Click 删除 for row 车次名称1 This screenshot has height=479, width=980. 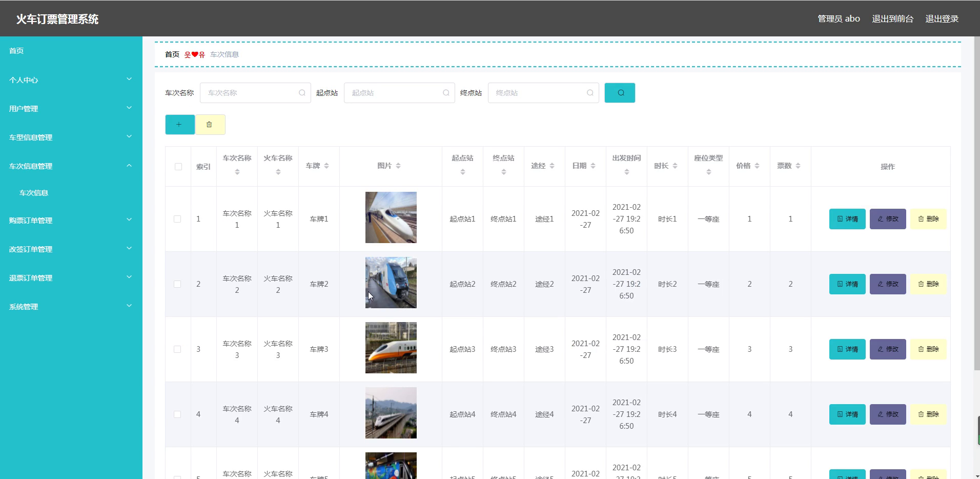(x=928, y=219)
